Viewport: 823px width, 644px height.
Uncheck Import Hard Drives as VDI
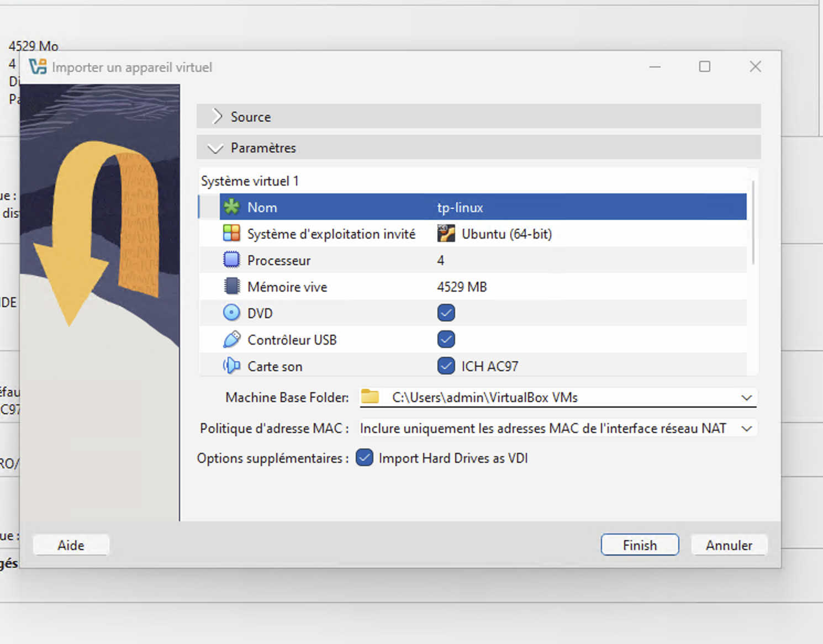pyautogui.click(x=365, y=458)
